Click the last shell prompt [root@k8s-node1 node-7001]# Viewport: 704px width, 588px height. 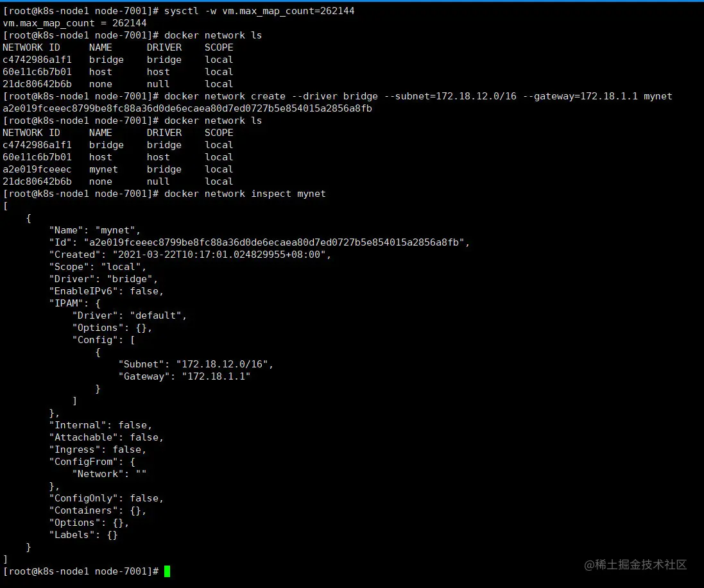coord(80,571)
